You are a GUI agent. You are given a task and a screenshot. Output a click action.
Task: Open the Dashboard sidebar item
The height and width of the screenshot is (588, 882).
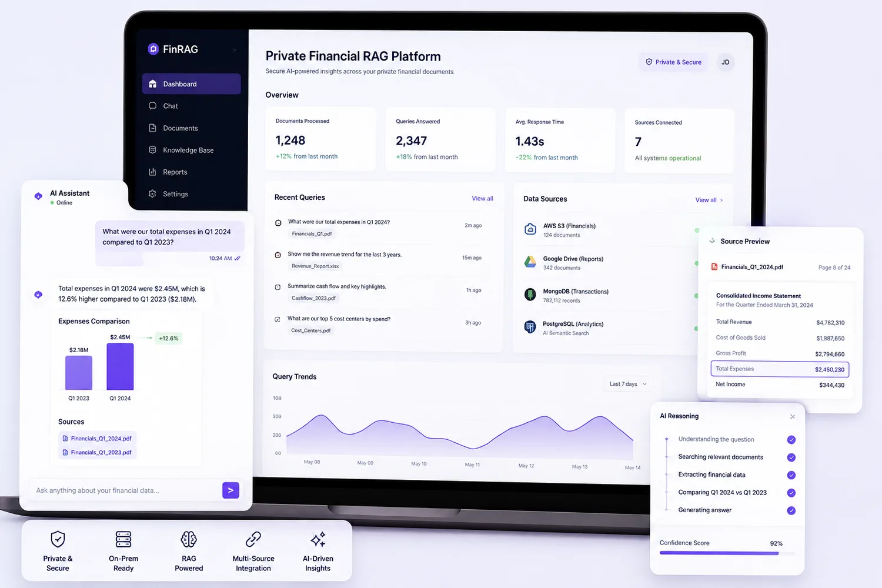pyautogui.click(x=191, y=84)
